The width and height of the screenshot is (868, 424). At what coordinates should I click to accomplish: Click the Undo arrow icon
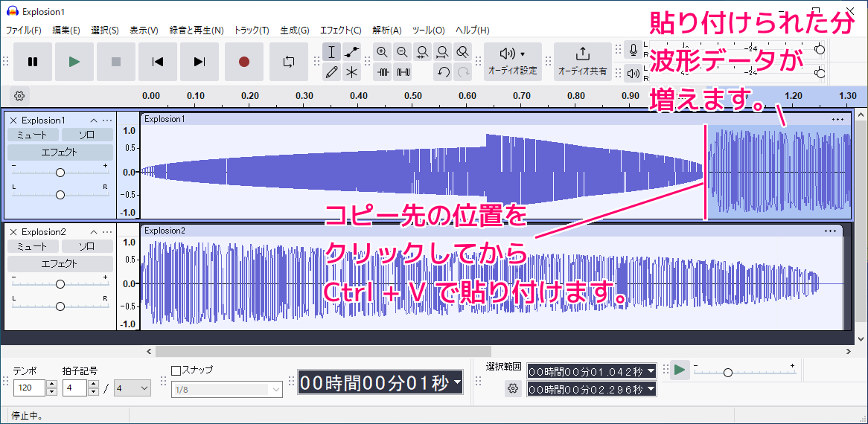(x=443, y=72)
